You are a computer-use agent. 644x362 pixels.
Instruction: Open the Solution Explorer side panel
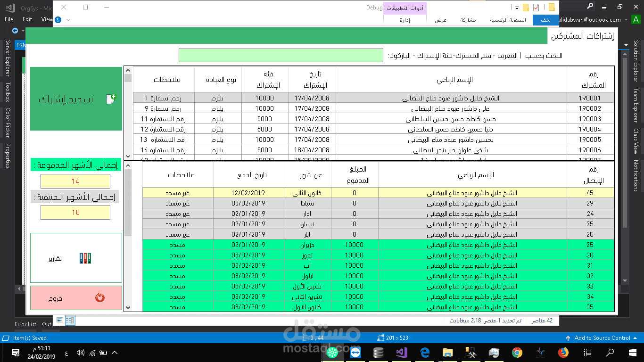click(636, 62)
